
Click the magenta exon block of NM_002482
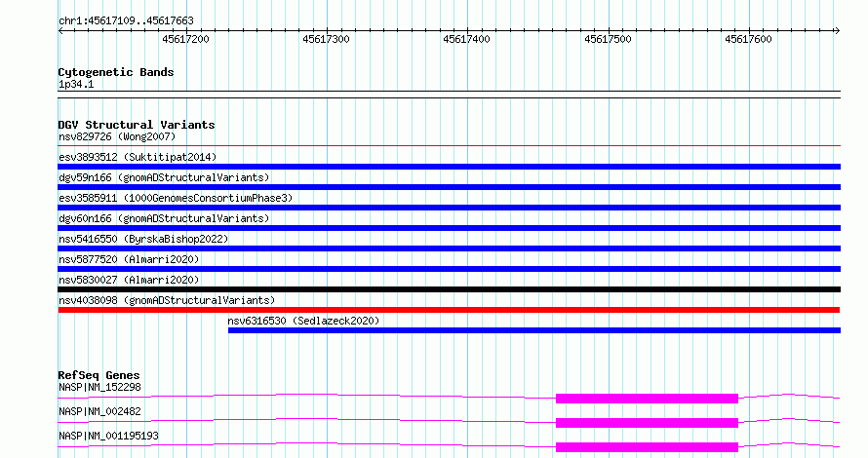tap(647, 423)
